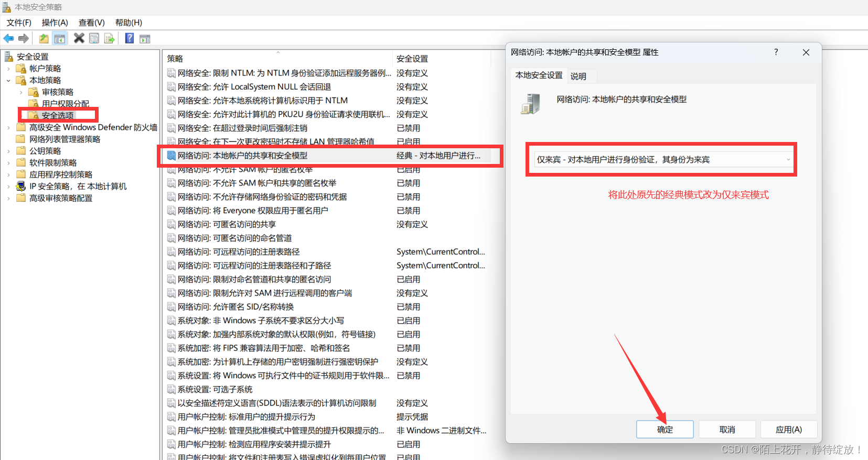868x460 pixels.
Task: Go up one level with folder icon
Action: coord(44,38)
